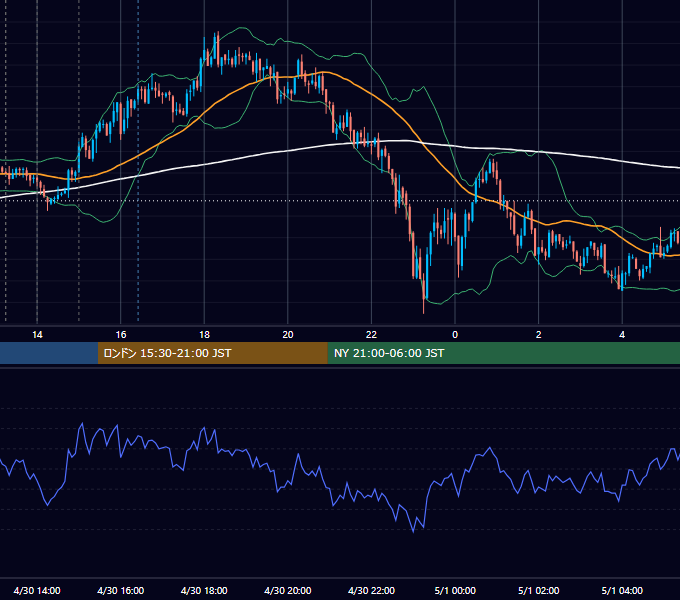This screenshot has width=680, height=600.
Task: Click the 4 hour axis label
Action: pyautogui.click(x=622, y=335)
